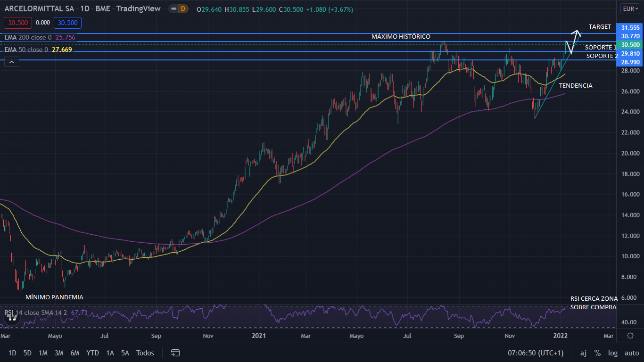Click the 31.555 target price label
This screenshot has width=644, height=362.
[630, 28]
